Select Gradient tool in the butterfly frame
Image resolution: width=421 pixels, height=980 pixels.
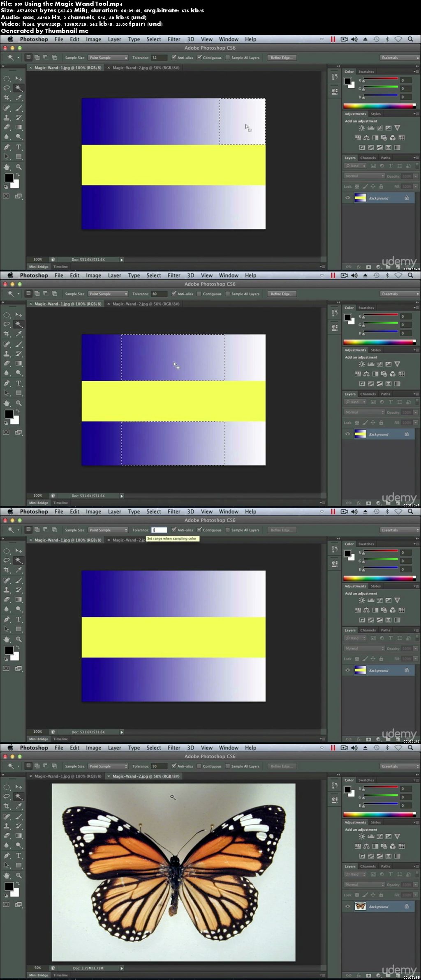click(x=19, y=836)
